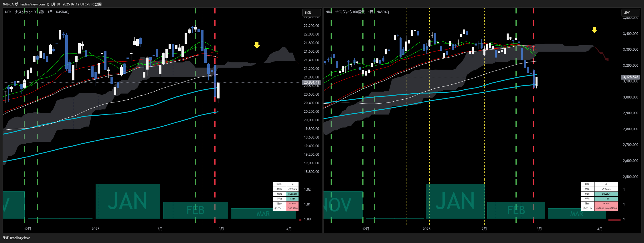
Task: Click the 21,000.00 price axis label
Action: tap(311, 77)
